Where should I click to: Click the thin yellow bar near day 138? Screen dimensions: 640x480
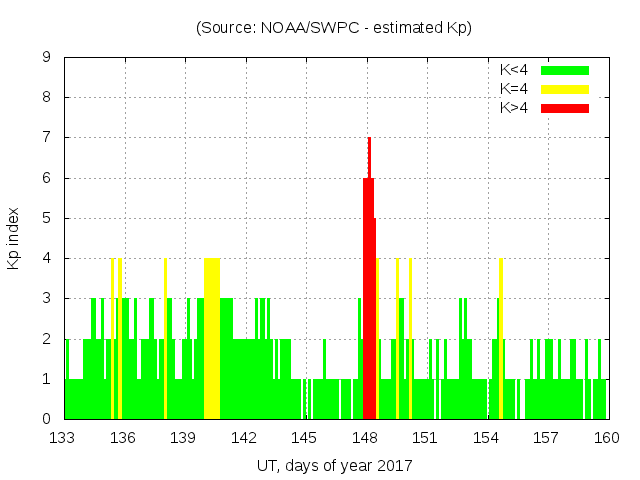[x=165, y=338]
